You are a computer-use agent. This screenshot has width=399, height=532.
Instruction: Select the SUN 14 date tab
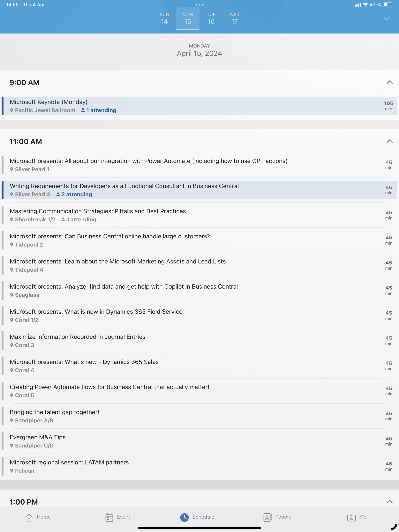click(164, 18)
